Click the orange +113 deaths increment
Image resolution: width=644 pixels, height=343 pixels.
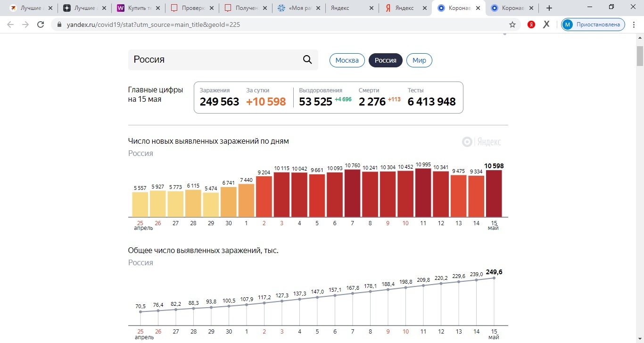(x=394, y=99)
